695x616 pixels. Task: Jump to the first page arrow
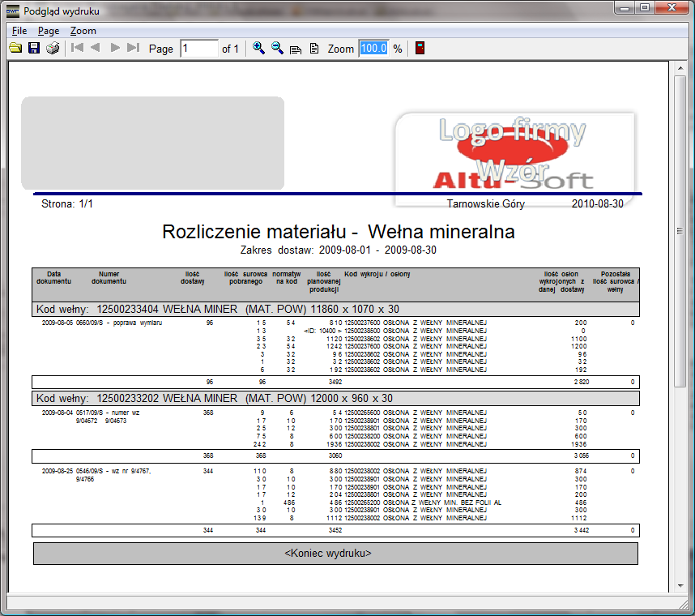(x=78, y=49)
